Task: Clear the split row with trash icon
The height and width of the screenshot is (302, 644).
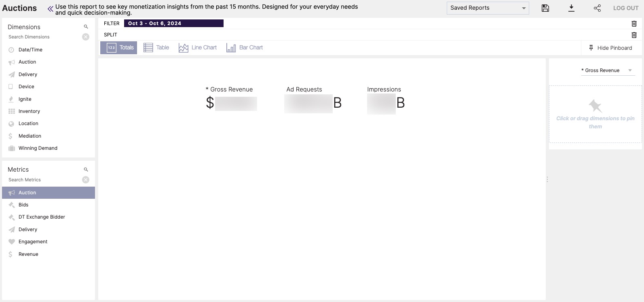Action: click(x=634, y=35)
